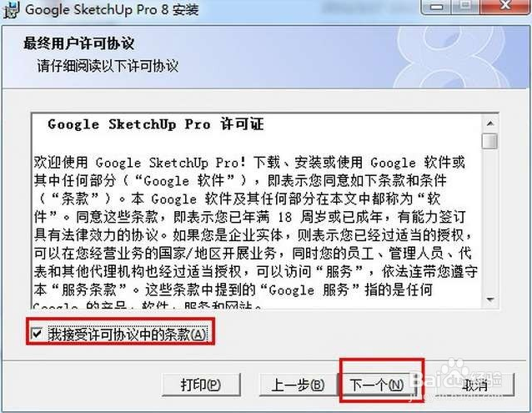The height and width of the screenshot is (413, 532).
Task: Click the Google SketchUp Pro 8 安装 title
Action: coord(112,9)
